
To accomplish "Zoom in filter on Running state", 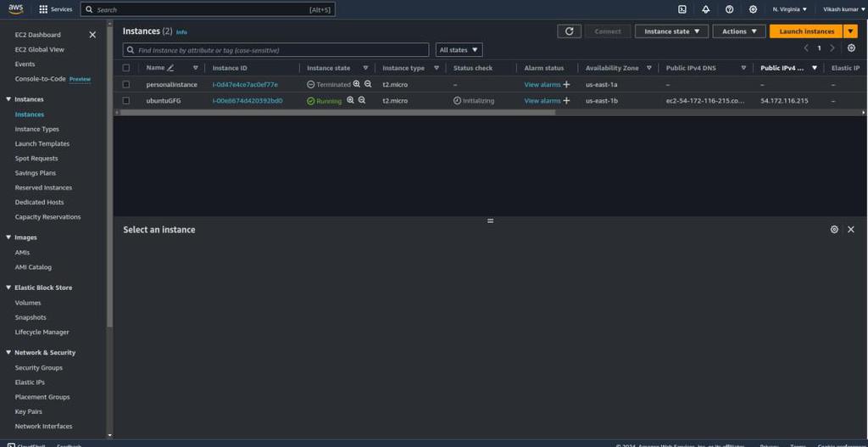I will pyautogui.click(x=350, y=100).
